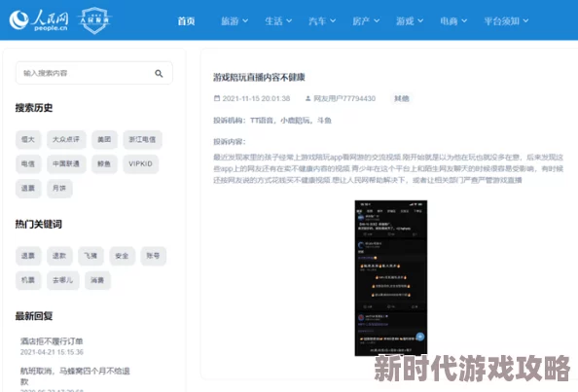Click the 最新回复 heading

point(34,316)
